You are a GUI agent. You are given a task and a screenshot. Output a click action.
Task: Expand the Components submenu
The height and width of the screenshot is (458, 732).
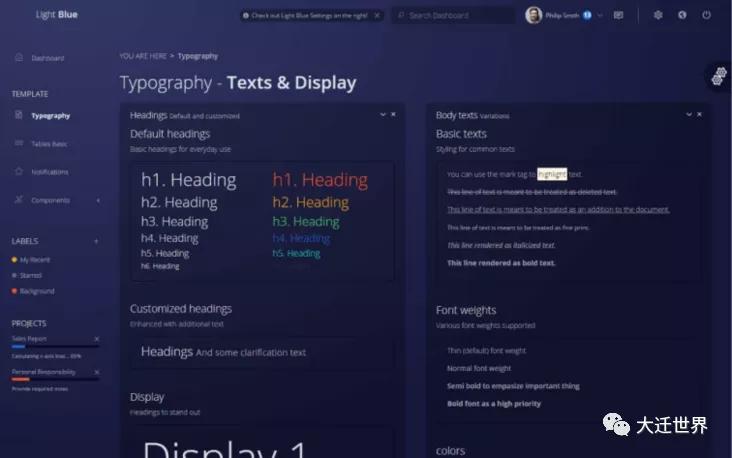97,200
